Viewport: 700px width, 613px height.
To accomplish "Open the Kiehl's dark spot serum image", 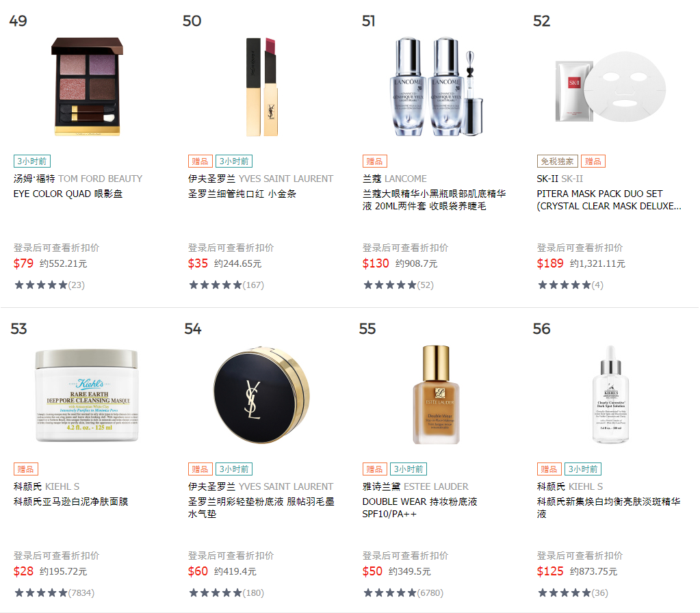I will click(x=610, y=395).
